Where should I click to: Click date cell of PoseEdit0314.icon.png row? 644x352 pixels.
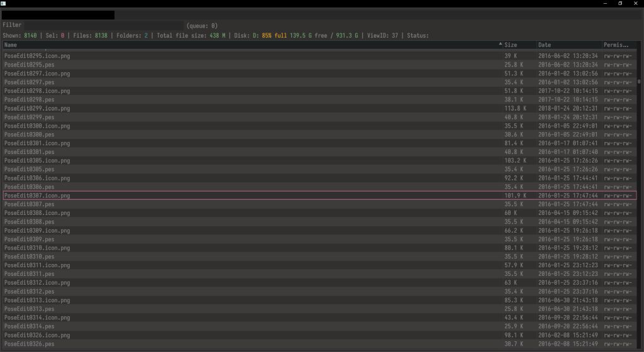pyautogui.click(x=568, y=317)
